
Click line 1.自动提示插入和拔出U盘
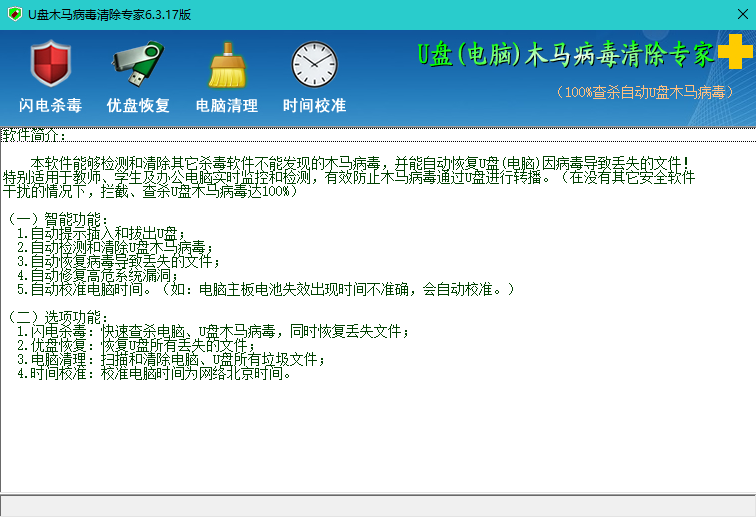[x=101, y=233]
